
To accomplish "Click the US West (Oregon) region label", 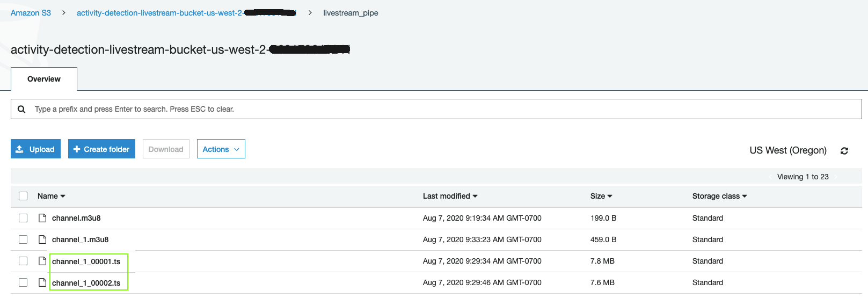I will pos(788,150).
